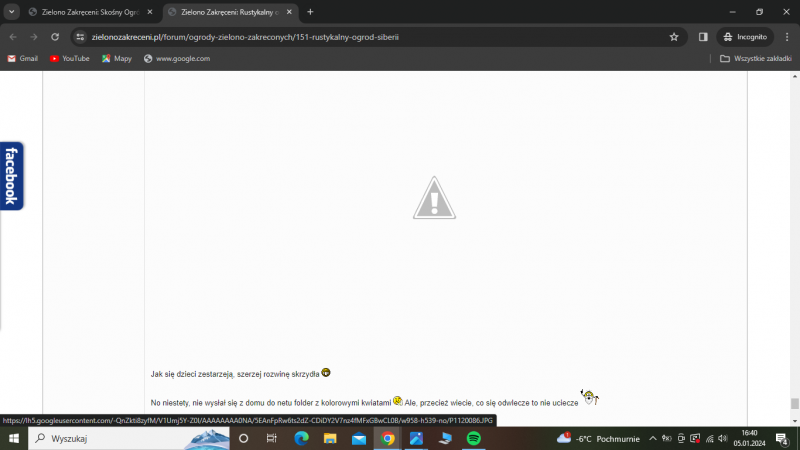Open the Gmail bookmark
Viewport: 800px width, 450px height.
(22, 58)
